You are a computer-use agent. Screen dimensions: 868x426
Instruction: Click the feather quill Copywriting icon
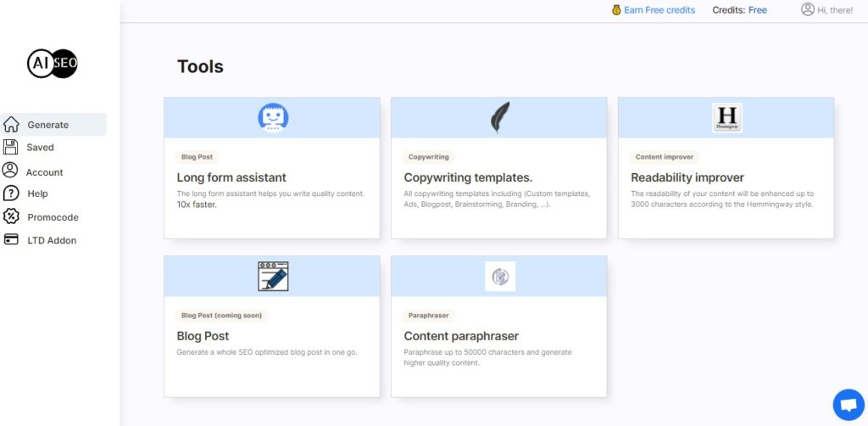(x=500, y=117)
